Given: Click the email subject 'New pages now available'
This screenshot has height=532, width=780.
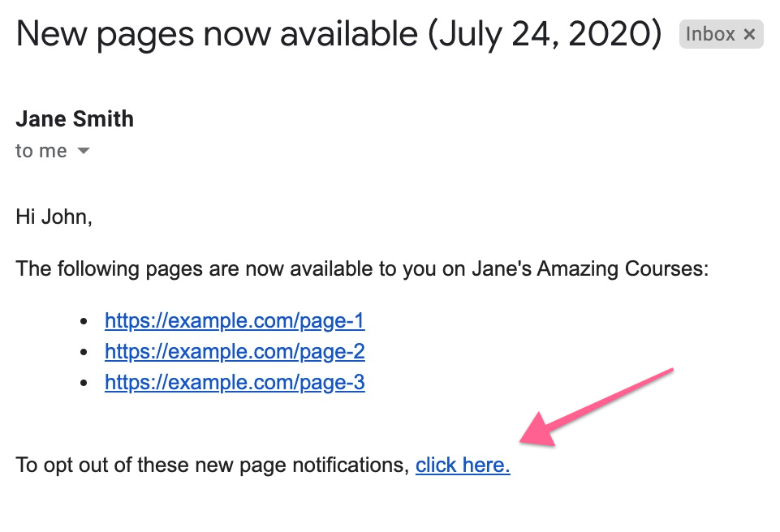Looking at the screenshot, I should [x=203, y=34].
